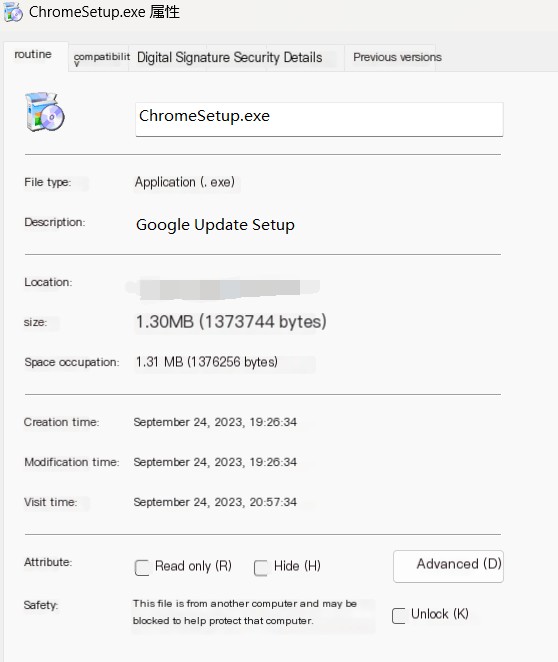
Task: Open the compatibility tab
Action: [101, 59]
